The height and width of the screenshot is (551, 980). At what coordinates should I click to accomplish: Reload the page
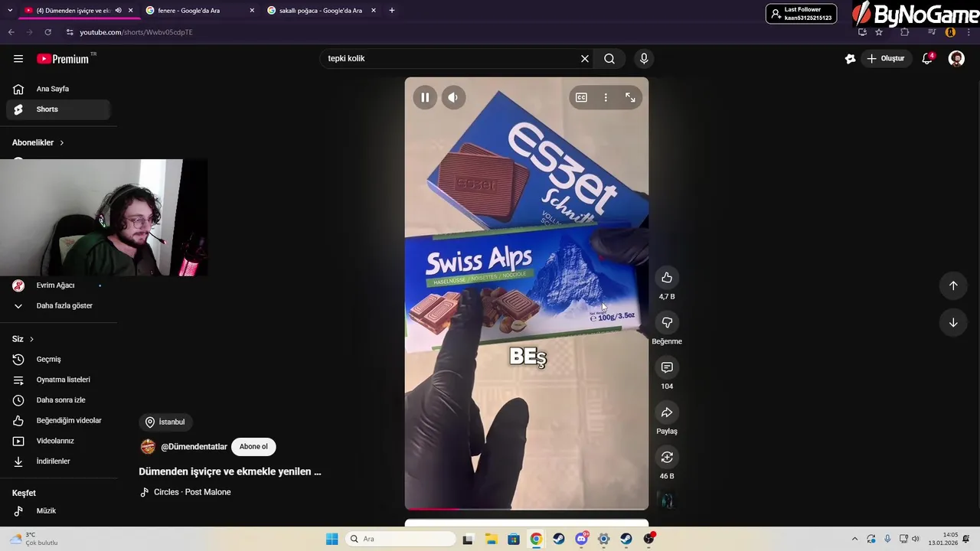point(48,32)
